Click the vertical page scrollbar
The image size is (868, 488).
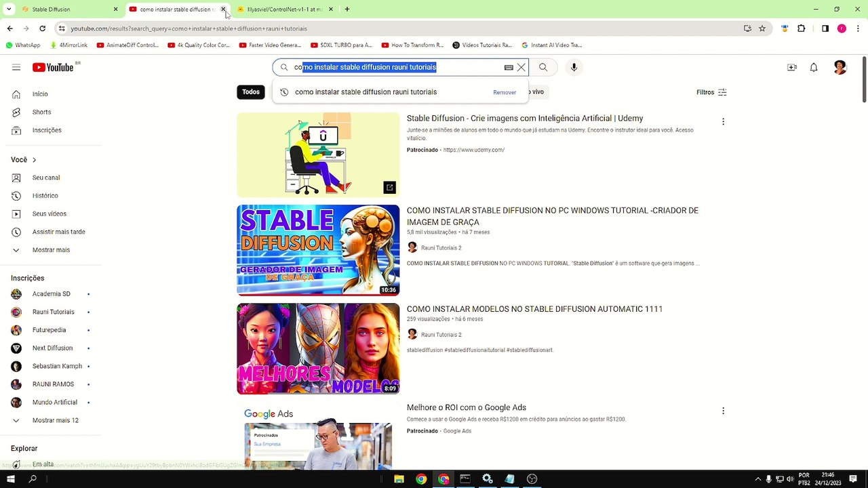(x=864, y=79)
